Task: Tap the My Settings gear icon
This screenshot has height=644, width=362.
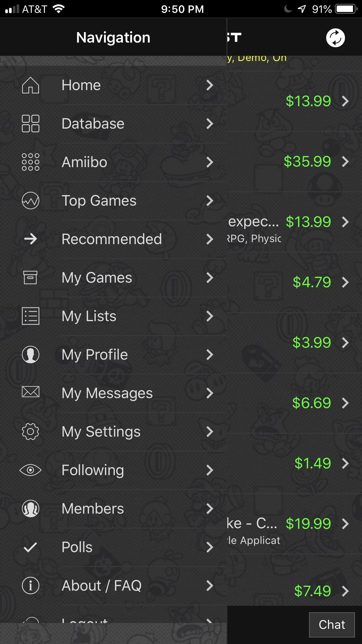Action: pyautogui.click(x=30, y=431)
